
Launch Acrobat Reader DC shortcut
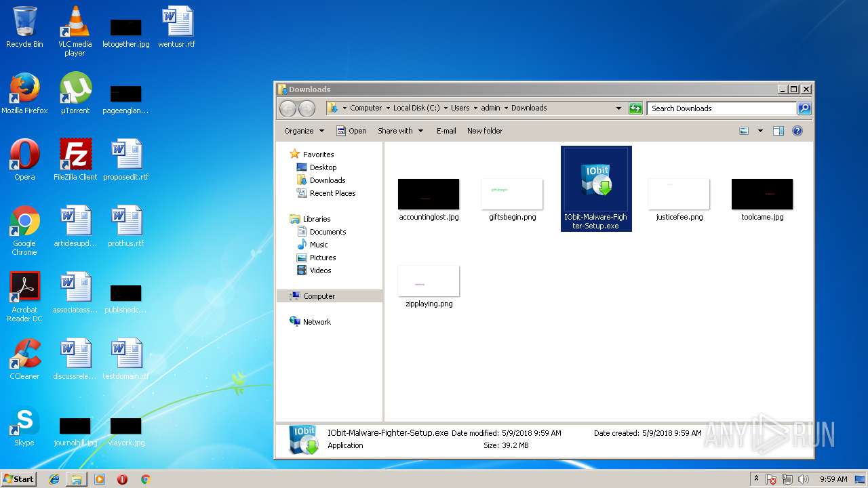point(24,298)
